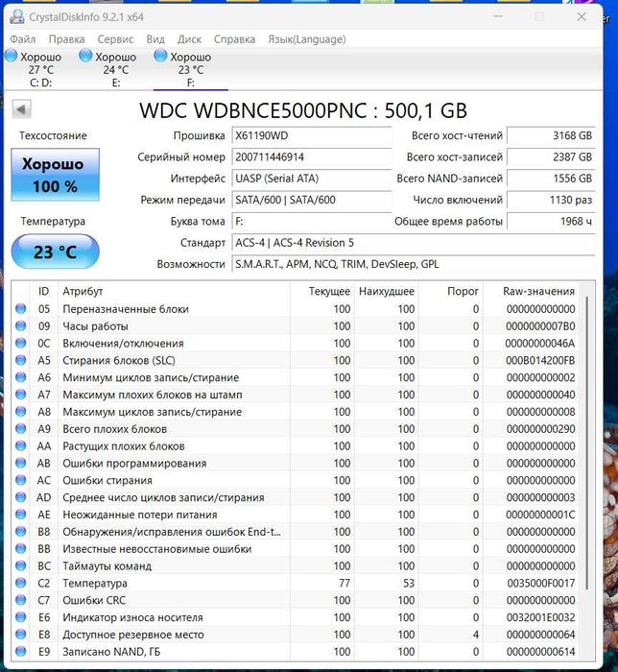The height and width of the screenshot is (672, 618).
Task: Select the F: disk tab
Action: click(x=191, y=69)
